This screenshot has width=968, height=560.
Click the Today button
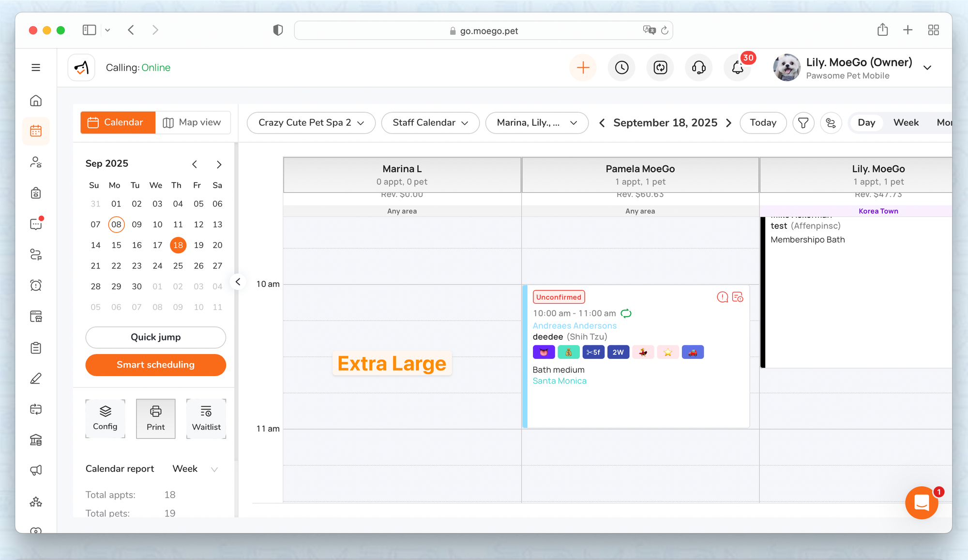point(763,123)
